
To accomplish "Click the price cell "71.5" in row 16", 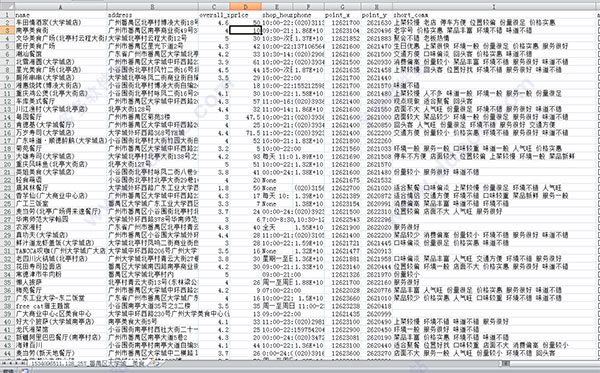I will pos(246,132).
